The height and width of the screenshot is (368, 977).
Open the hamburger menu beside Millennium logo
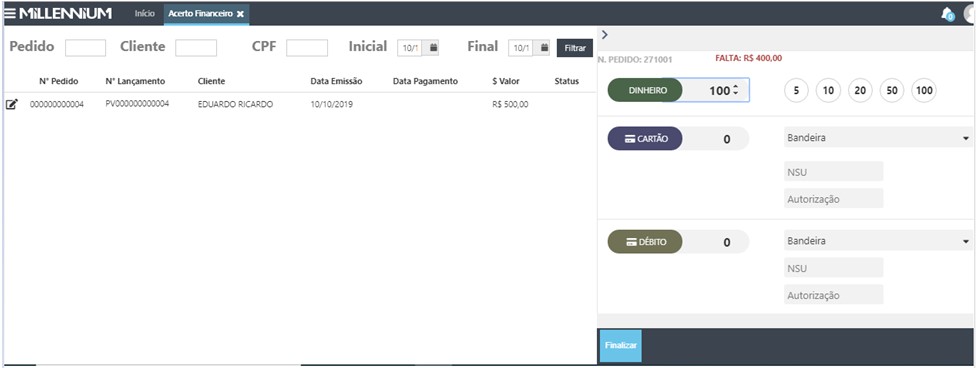10,13
